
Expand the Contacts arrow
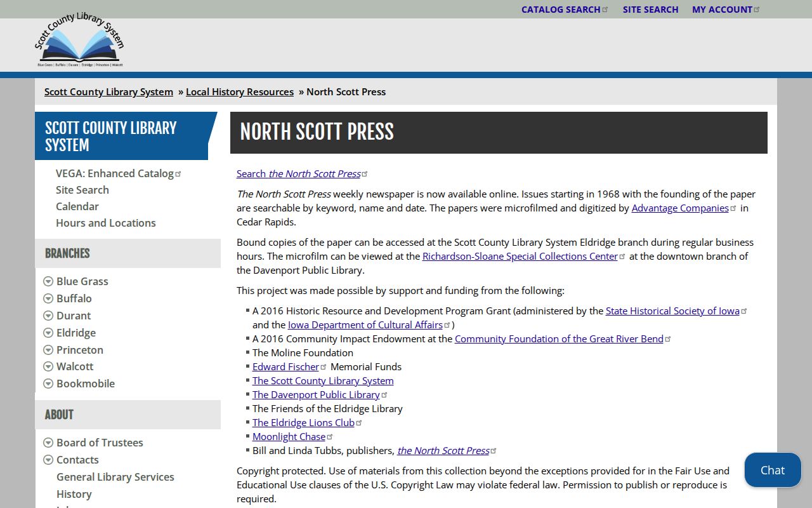48,460
